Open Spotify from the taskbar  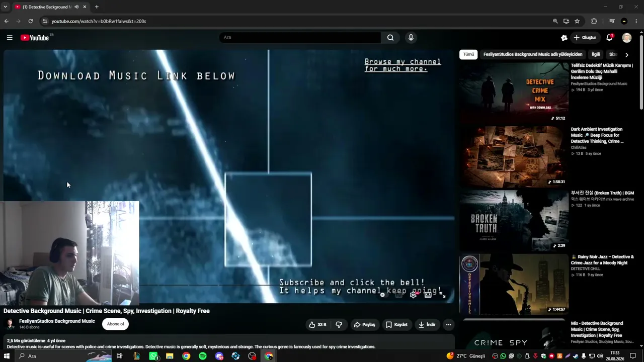pos(203,356)
